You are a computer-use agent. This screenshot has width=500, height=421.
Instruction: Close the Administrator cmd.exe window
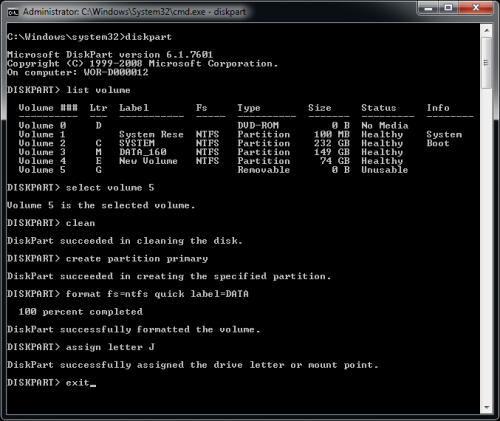pyautogui.click(x=476, y=8)
